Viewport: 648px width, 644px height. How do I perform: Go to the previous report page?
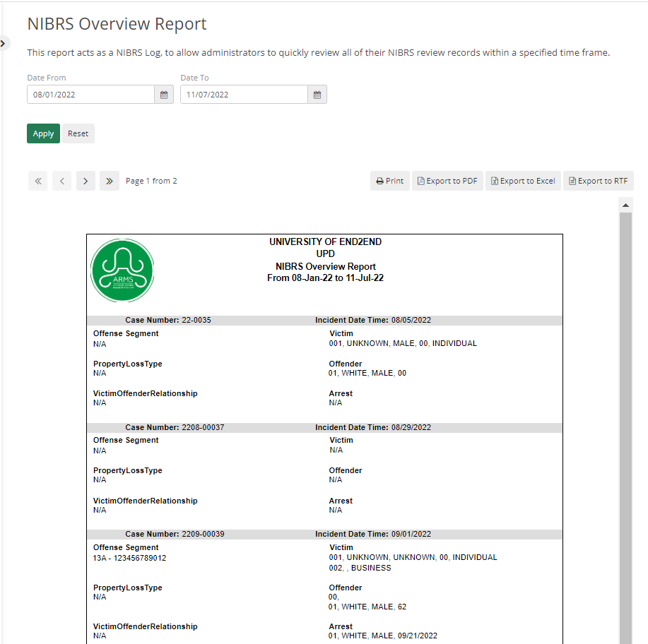click(x=61, y=180)
